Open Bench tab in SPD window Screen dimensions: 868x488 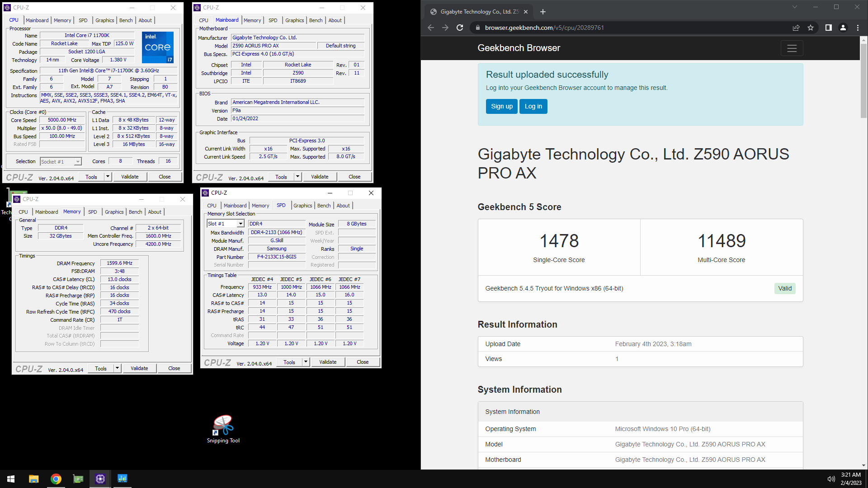324,206
